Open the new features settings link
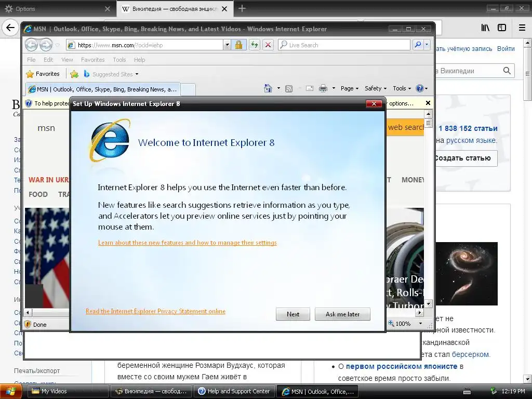532x399 pixels. pyautogui.click(x=187, y=243)
